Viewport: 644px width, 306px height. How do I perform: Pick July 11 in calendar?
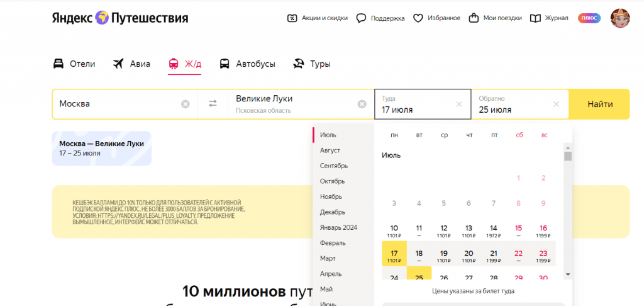click(419, 230)
